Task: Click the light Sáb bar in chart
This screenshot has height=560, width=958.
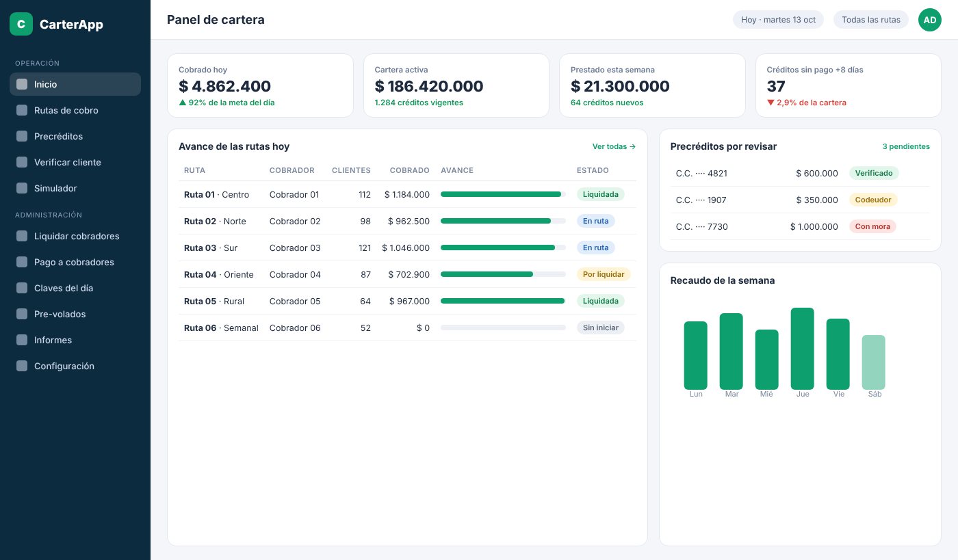Action: point(873,362)
